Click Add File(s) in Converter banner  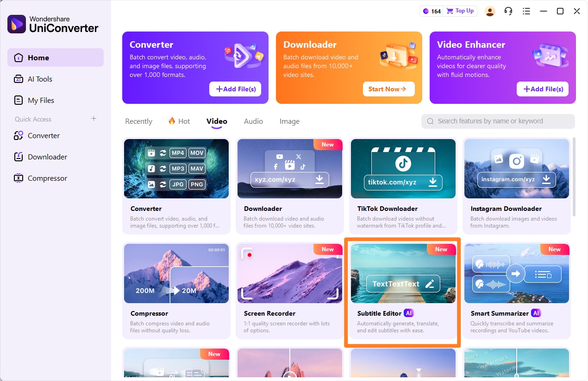pyautogui.click(x=235, y=89)
